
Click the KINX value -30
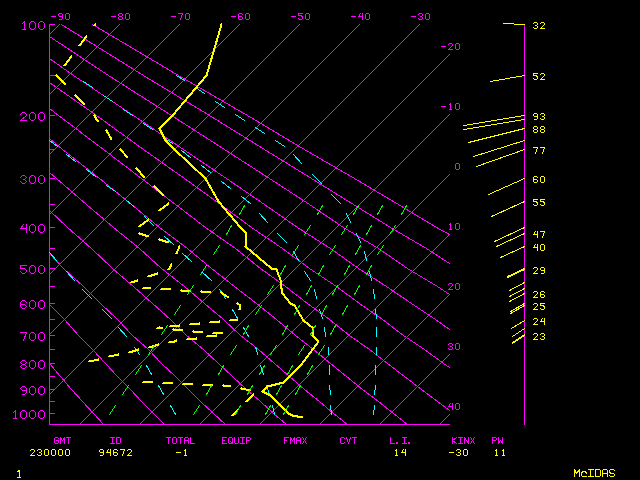coord(461,452)
